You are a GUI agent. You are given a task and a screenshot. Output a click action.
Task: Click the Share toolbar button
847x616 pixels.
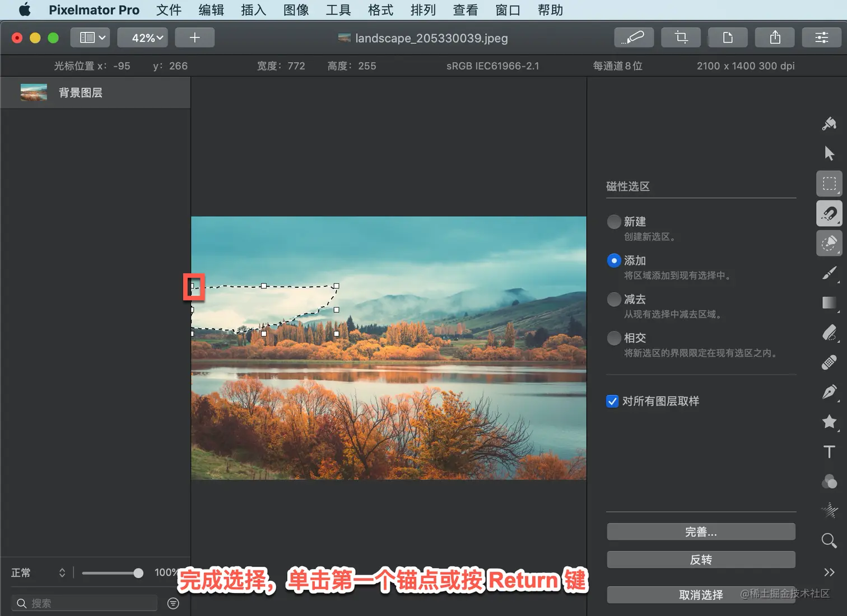775,38
